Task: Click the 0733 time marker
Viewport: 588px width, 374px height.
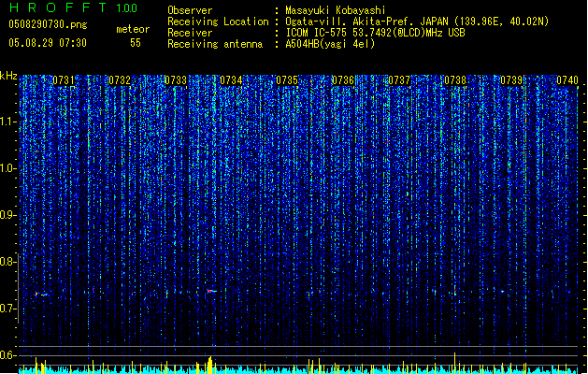Action: pyautogui.click(x=176, y=80)
